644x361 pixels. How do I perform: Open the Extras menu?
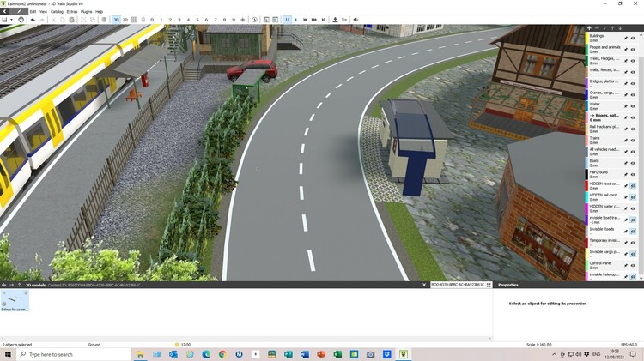coord(72,12)
